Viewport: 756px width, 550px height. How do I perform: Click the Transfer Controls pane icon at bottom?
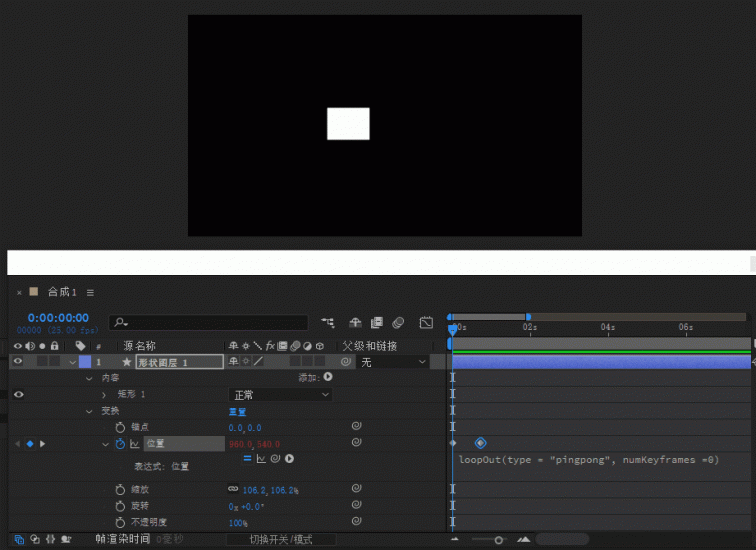[x=35, y=539]
